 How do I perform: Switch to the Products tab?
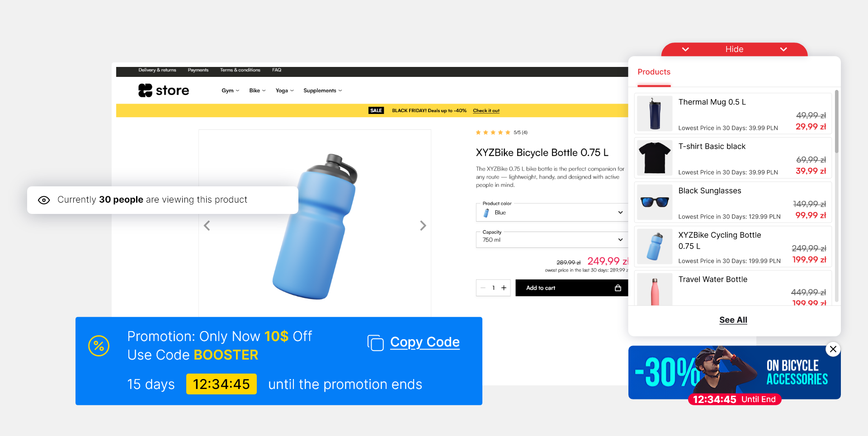[654, 72]
